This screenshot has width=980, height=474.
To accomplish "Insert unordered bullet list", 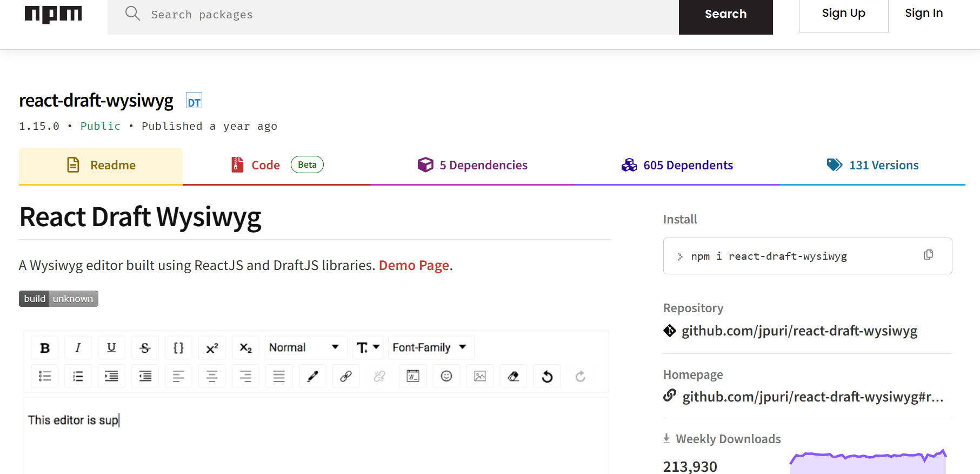I will click(45, 376).
